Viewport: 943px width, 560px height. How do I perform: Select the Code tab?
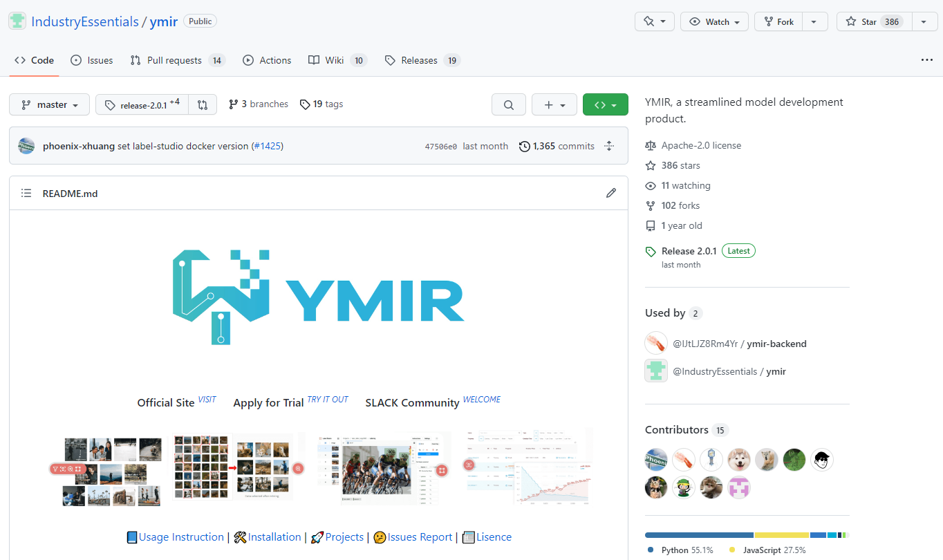point(34,60)
